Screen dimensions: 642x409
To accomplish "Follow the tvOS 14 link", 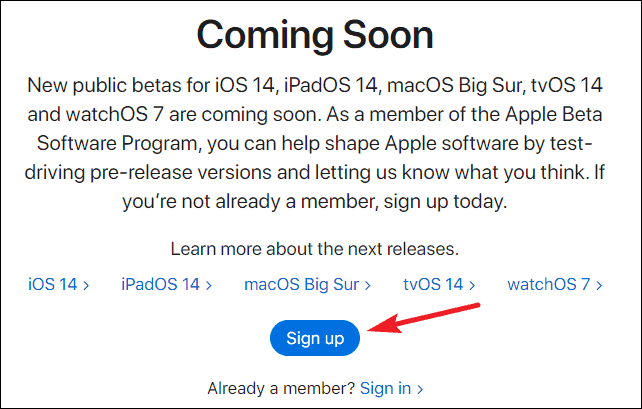I will point(439,284).
